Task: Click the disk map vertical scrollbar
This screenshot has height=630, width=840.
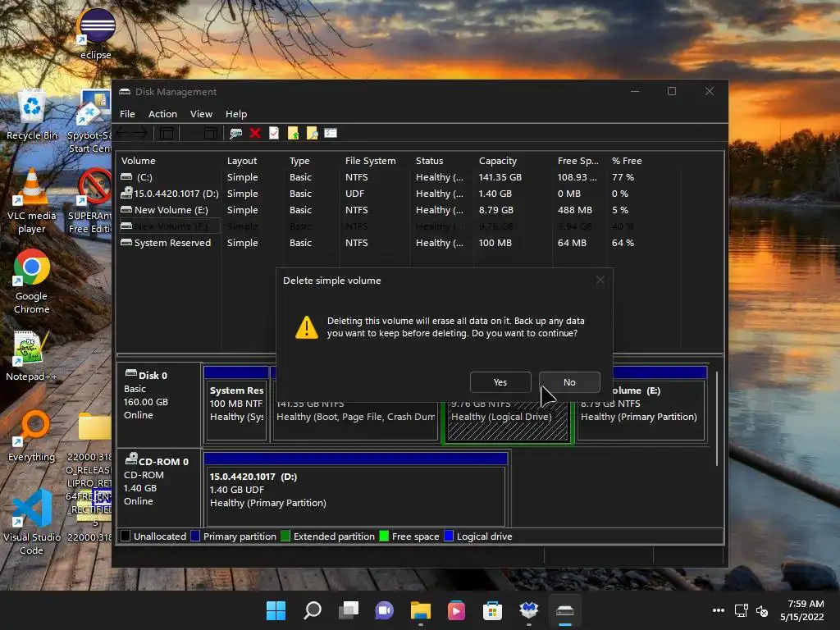Action: coord(717,418)
